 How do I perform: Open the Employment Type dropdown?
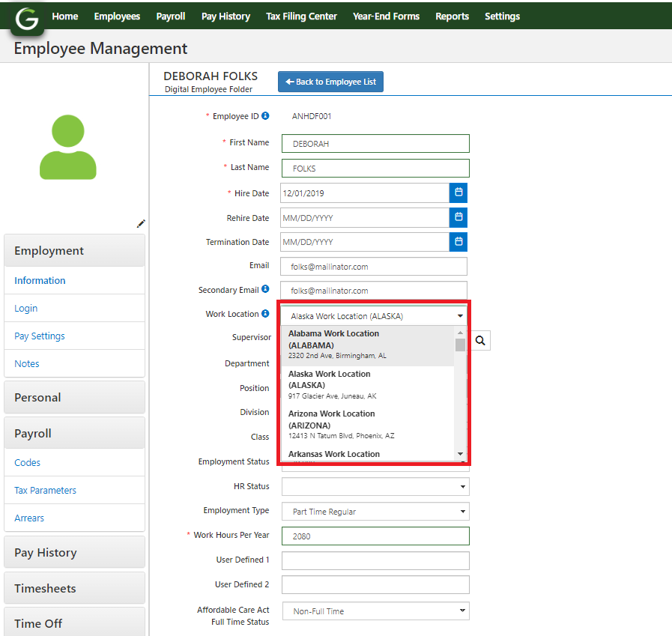click(375, 512)
